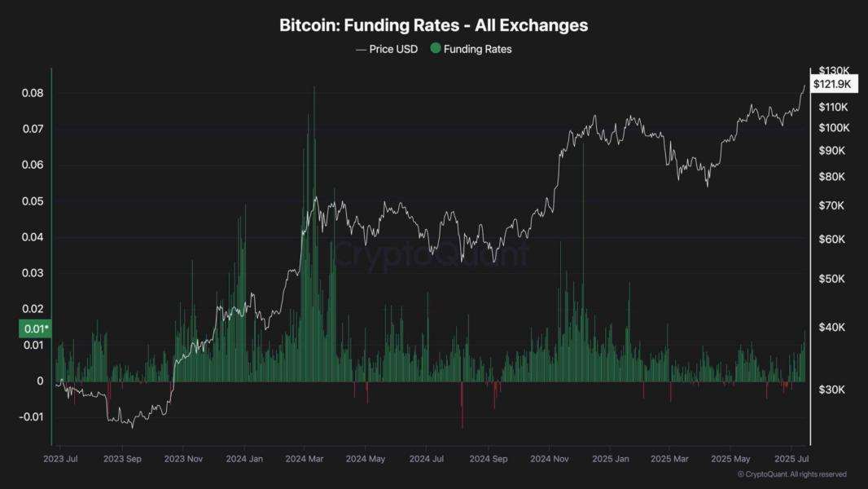This screenshot has width=868, height=489.
Task: Click the green 0.01* funding rate badge
Action: (x=36, y=328)
